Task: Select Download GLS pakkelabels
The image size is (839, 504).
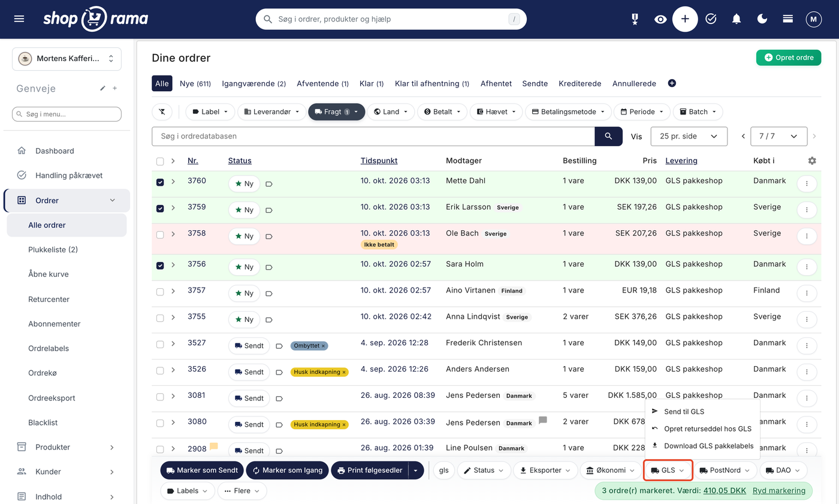Action: click(x=702, y=445)
